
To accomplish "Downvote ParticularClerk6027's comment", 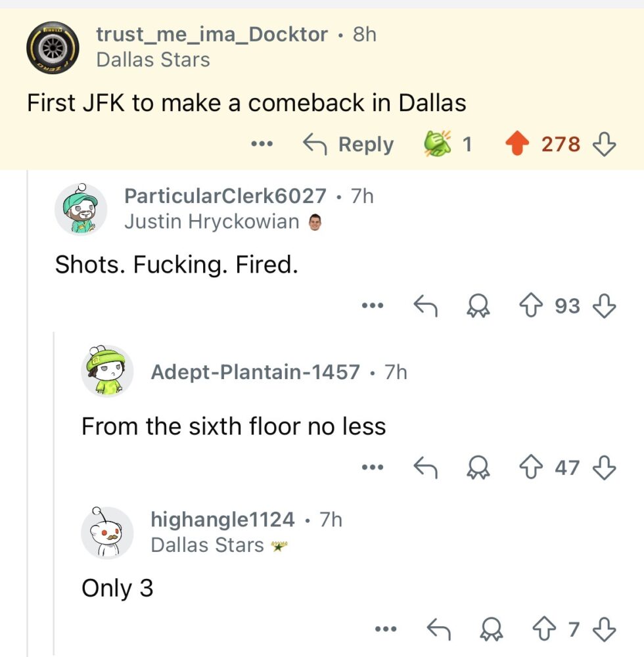I will point(604,306).
